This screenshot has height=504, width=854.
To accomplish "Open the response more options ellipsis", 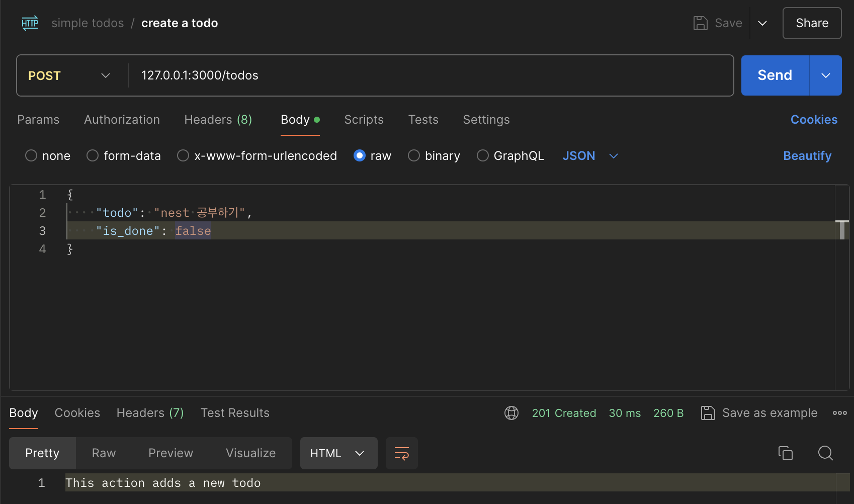I will point(840,413).
